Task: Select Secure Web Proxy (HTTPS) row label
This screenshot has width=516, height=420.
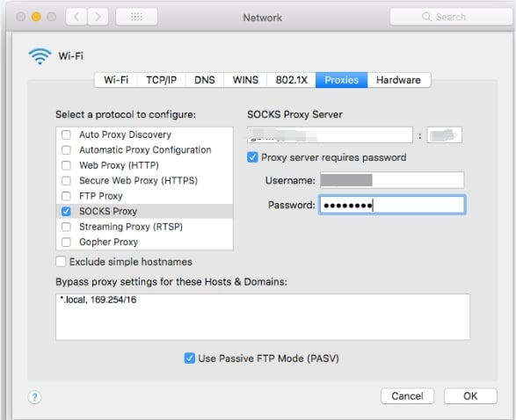Action: click(138, 180)
